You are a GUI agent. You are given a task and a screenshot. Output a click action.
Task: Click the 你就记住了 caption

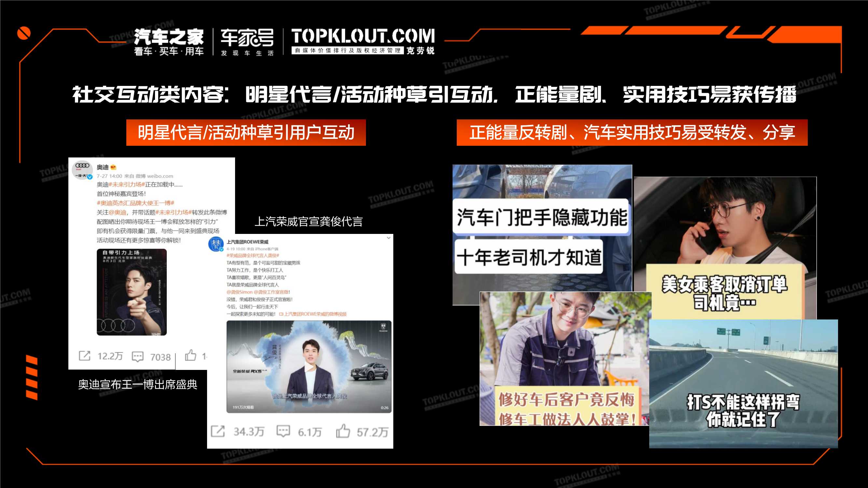click(743, 419)
